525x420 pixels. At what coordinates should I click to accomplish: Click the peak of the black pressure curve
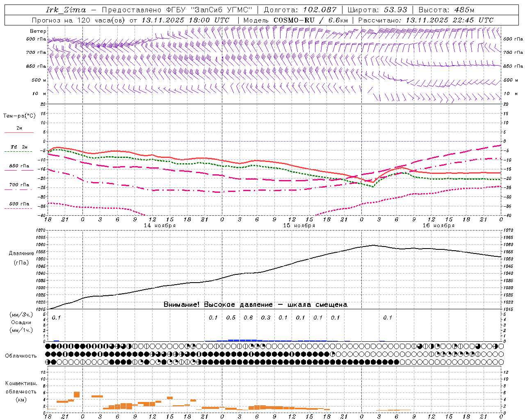click(373, 245)
